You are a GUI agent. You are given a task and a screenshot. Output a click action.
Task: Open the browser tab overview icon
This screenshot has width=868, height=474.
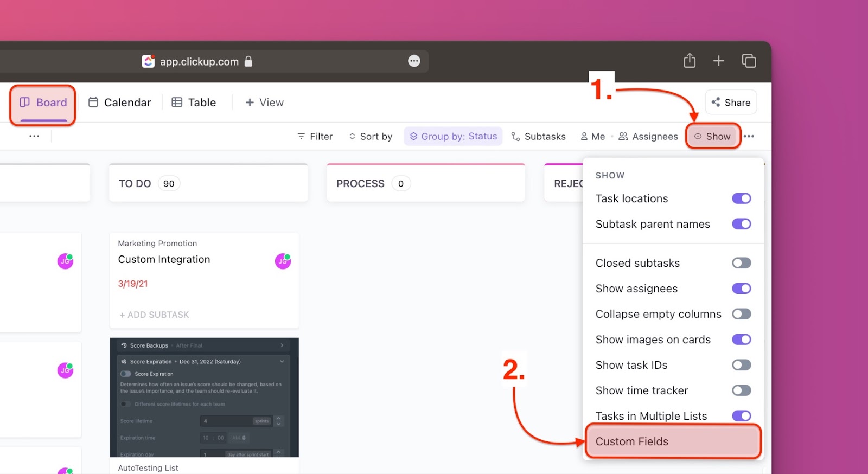[749, 61]
